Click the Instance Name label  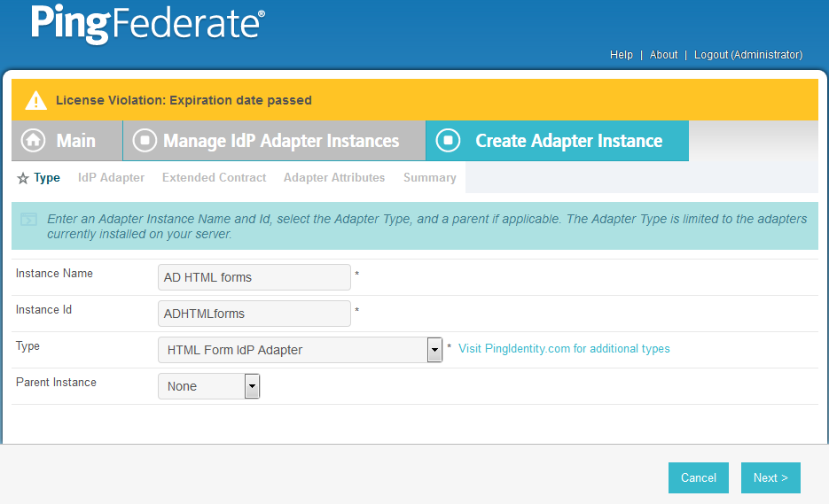(54, 273)
